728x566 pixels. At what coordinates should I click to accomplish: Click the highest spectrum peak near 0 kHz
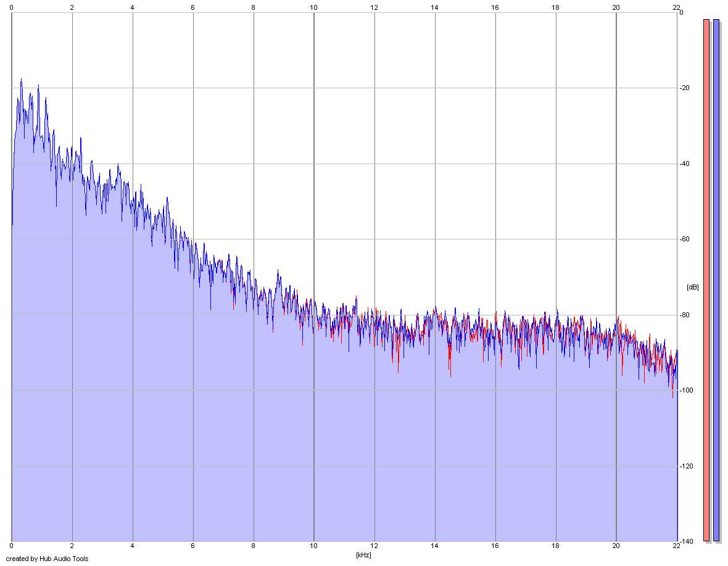click(x=21, y=80)
